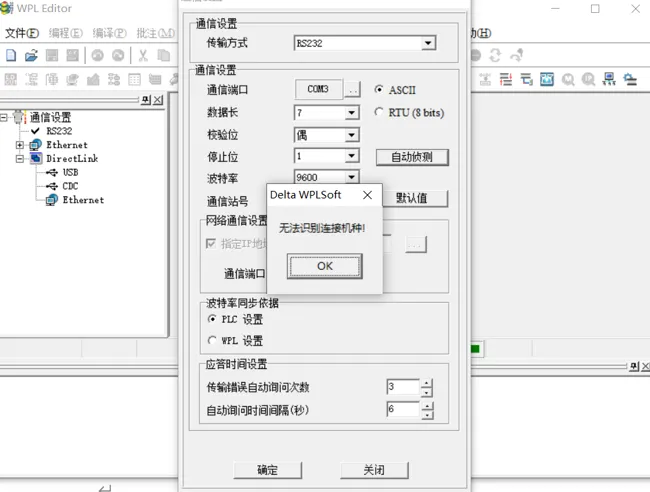Decrease 自动询问时间间隔(秒) spinner value

click(x=427, y=414)
